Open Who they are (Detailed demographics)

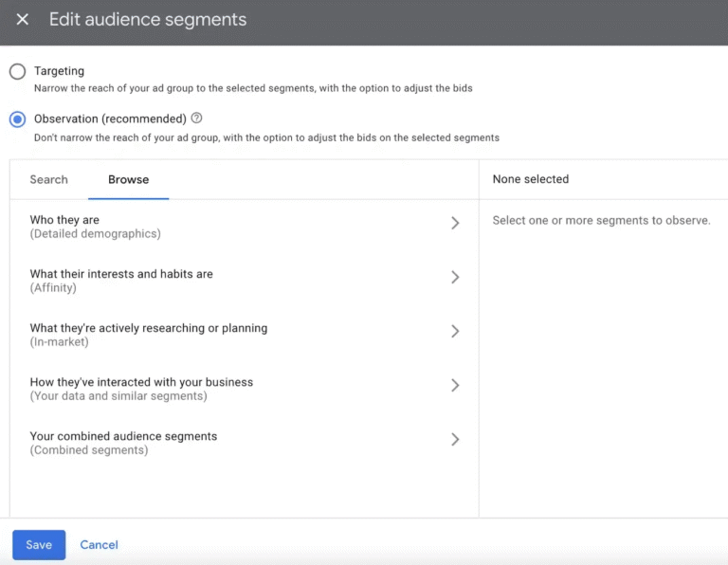point(95,227)
